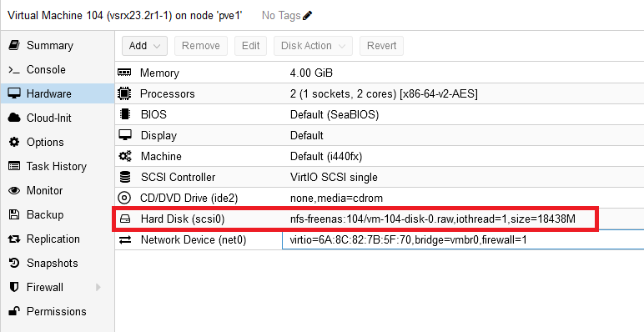Open the Task History section
644x332 pixels.
pos(58,166)
